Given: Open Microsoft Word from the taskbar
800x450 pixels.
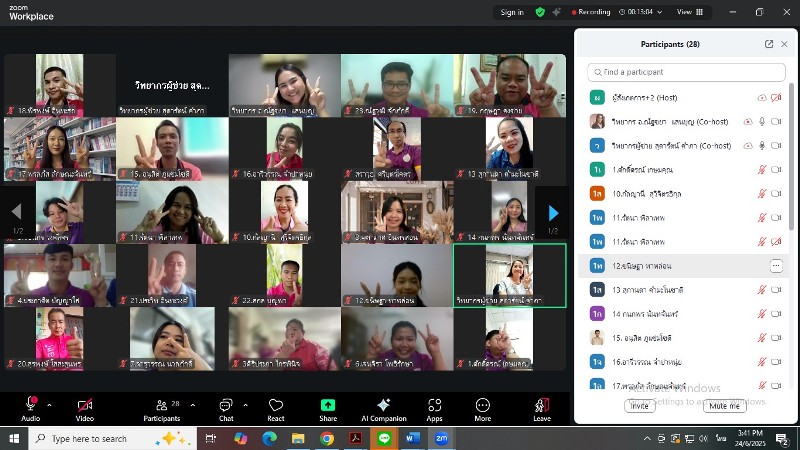Looking at the screenshot, I should 413,438.
